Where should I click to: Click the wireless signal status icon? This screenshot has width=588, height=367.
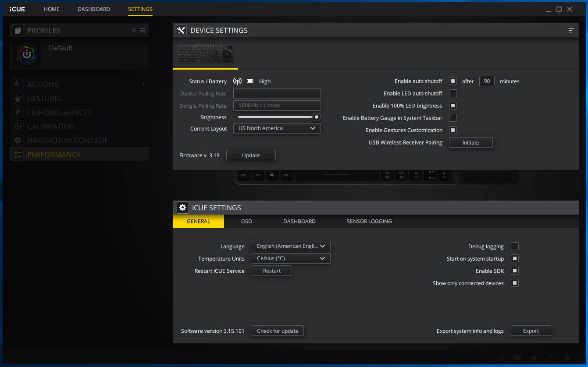pos(237,81)
